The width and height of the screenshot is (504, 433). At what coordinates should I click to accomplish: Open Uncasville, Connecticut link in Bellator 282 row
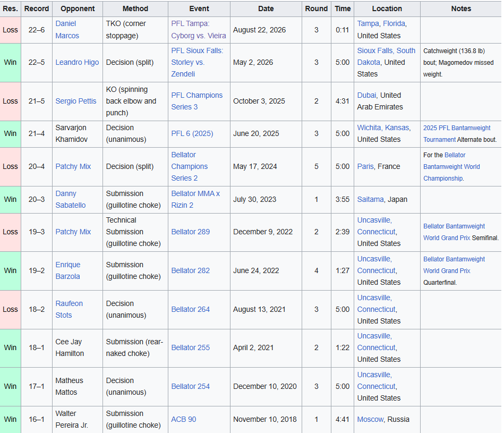coord(377,265)
